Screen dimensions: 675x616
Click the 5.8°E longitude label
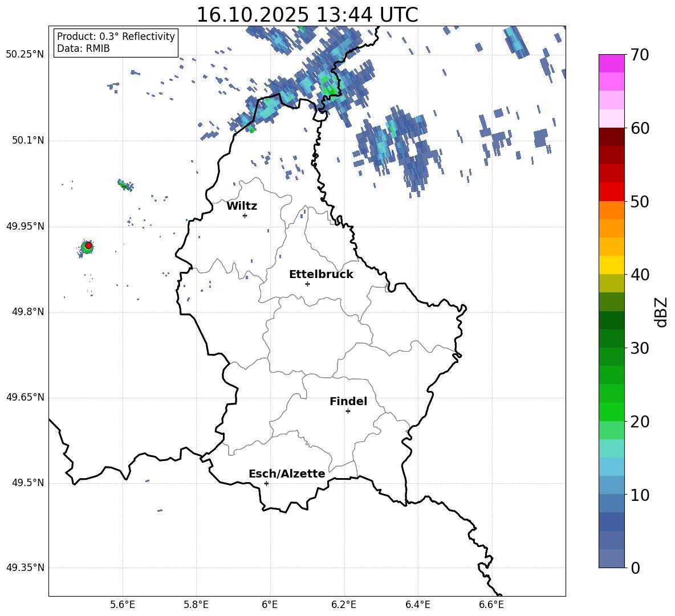pyautogui.click(x=196, y=605)
